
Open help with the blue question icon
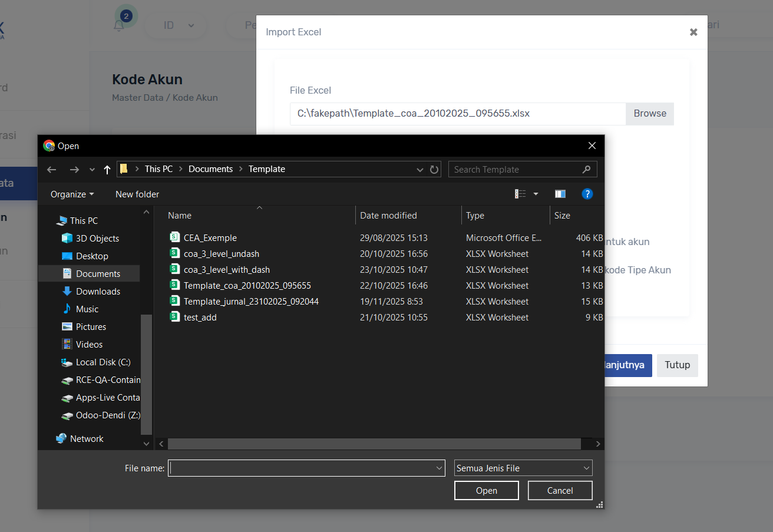click(x=587, y=194)
